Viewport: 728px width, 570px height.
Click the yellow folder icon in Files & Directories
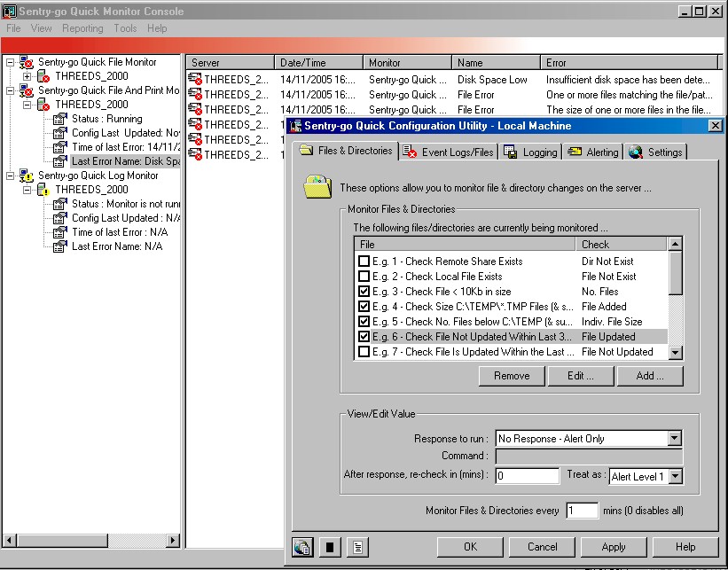click(x=317, y=187)
